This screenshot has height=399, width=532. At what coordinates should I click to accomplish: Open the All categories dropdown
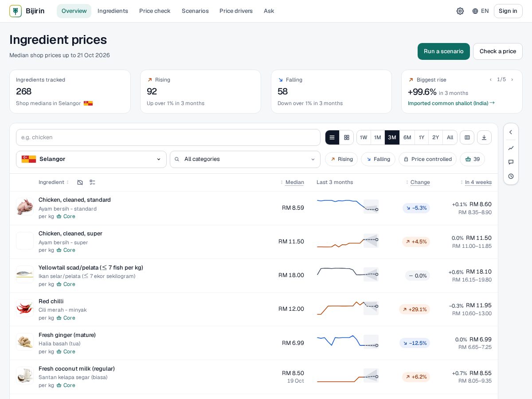pyautogui.click(x=245, y=159)
